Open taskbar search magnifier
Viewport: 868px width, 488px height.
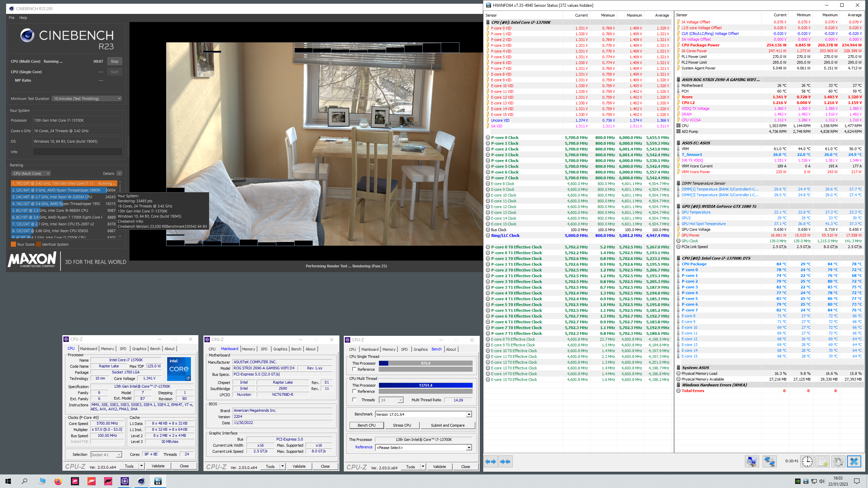tap(24, 481)
